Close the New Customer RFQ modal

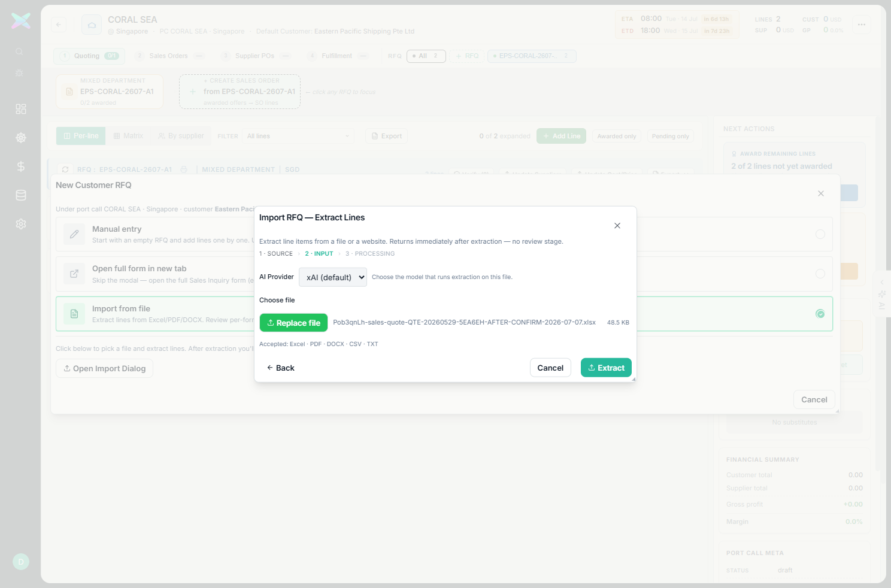pyautogui.click(x=821, y=193)
